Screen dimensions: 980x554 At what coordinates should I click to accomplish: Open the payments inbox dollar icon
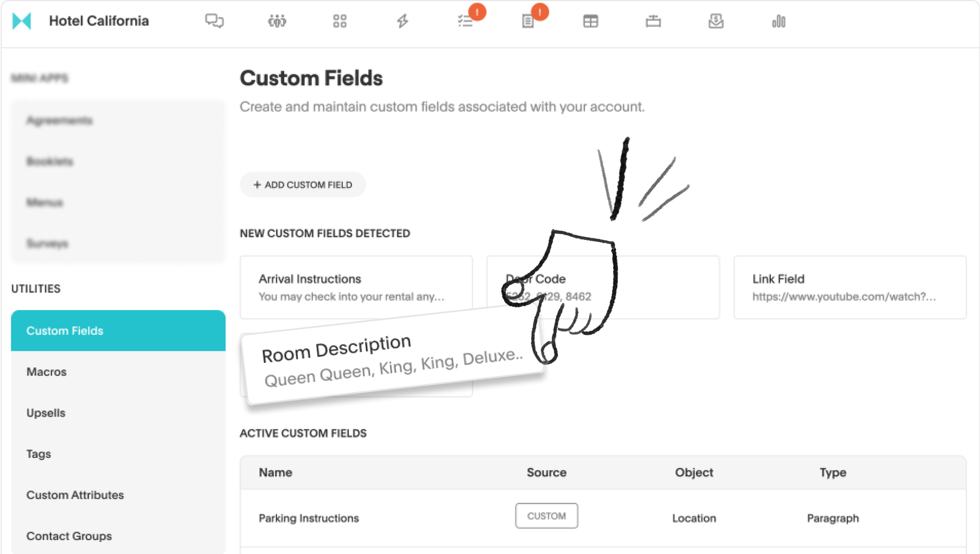pos(716,21)
